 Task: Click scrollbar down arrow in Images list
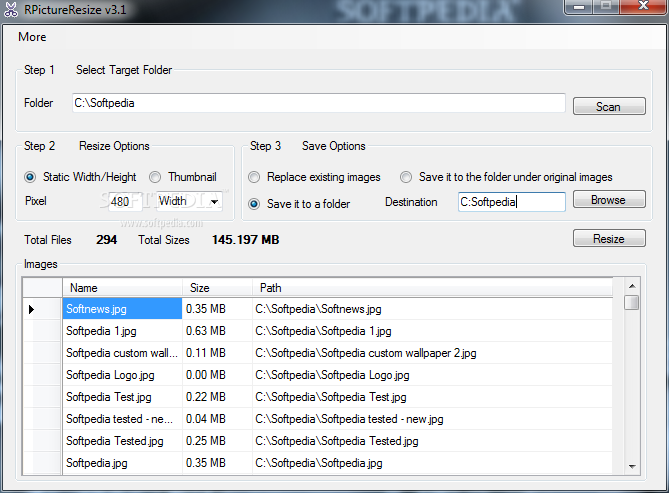click(632, 467)
